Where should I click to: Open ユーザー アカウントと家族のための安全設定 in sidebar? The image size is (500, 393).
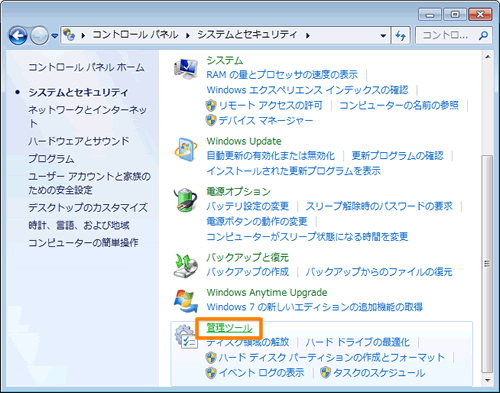point(89,183)
